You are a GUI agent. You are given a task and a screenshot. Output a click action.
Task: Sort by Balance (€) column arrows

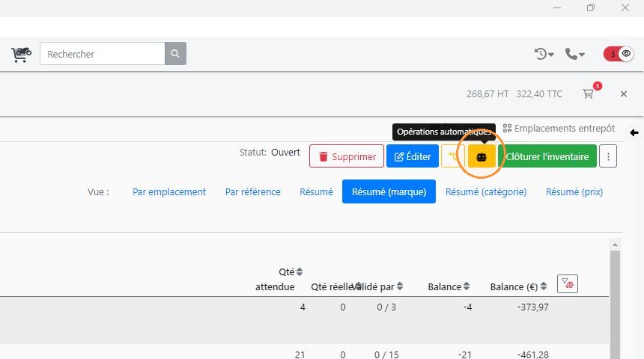[544, 286]
